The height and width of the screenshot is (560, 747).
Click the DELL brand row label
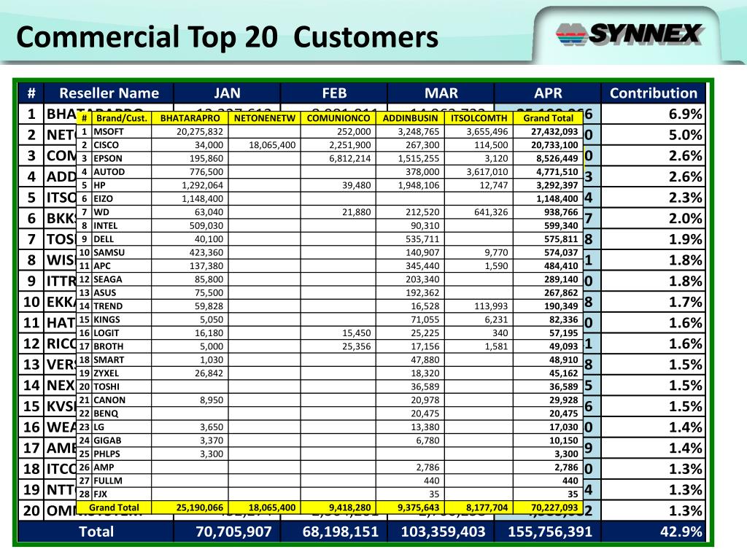tap(104, 239)
